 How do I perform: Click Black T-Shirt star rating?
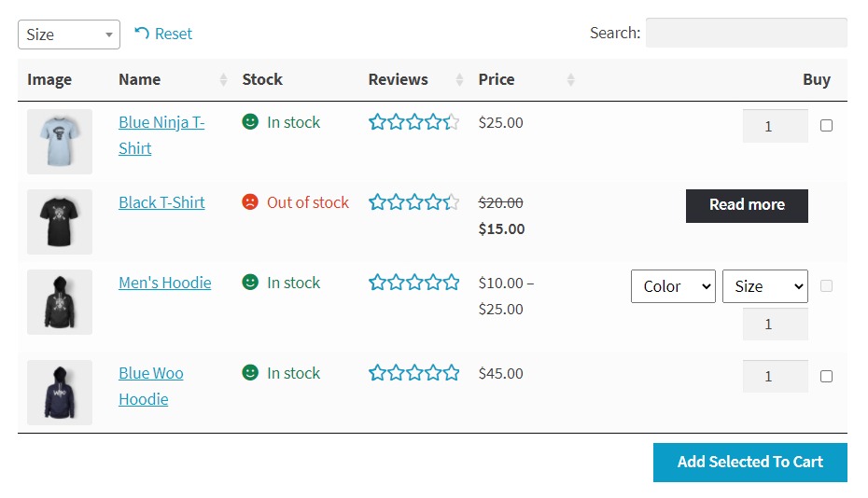[414, 202]
